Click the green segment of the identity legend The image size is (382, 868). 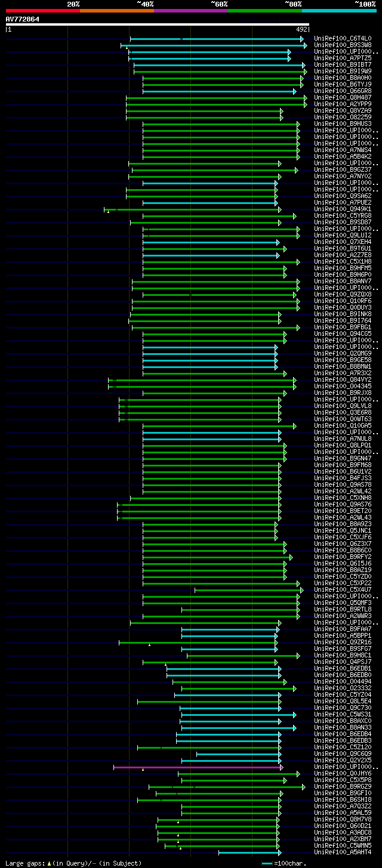click(x=265, y=11)
